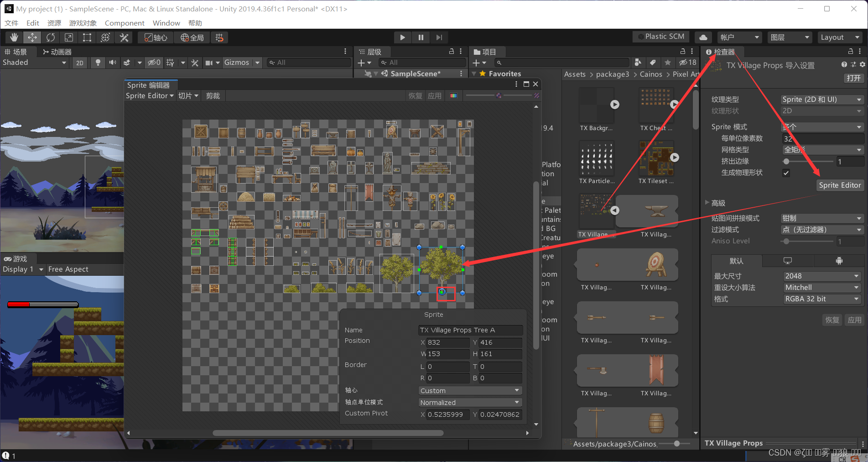Toggle the 全局 global rotation button
The height and width of the screenshot is (462, 868).
[192, 37]
